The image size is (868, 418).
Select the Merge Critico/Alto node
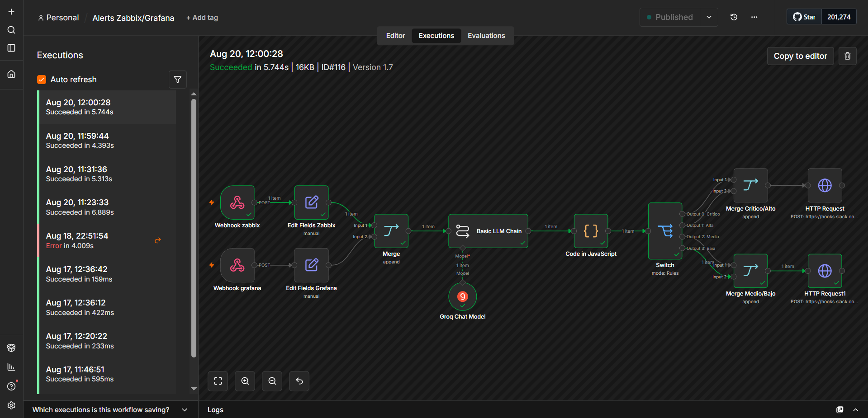(750, 185)
